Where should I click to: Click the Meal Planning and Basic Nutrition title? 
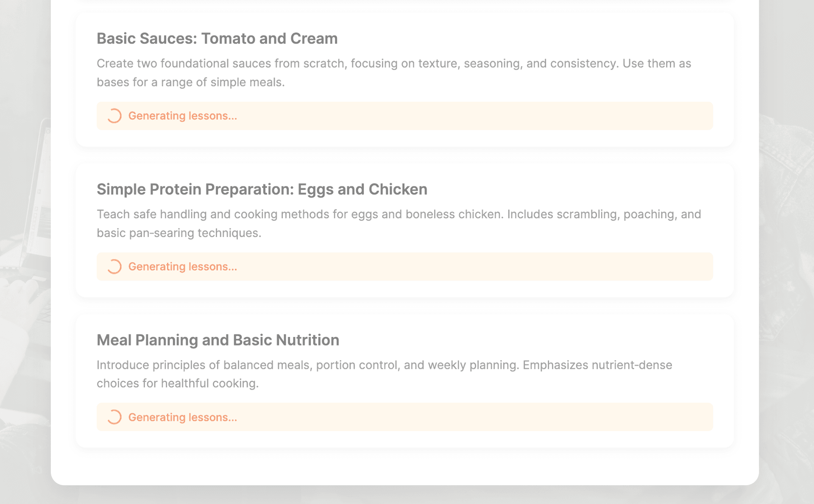click(217, 340)
